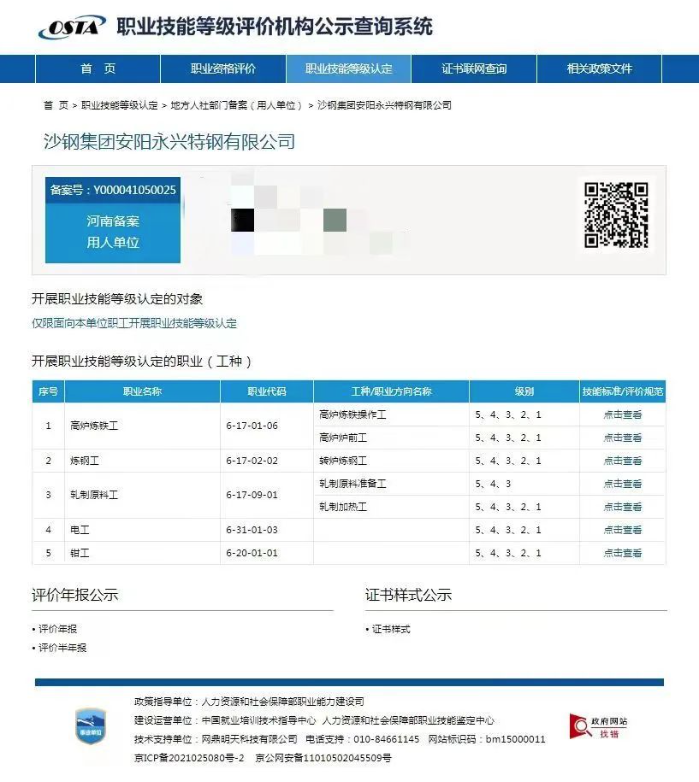Open the 评价年报 link
Image resolution: width=699 pixels, height=782 pixels.
[x=58, y=629]
